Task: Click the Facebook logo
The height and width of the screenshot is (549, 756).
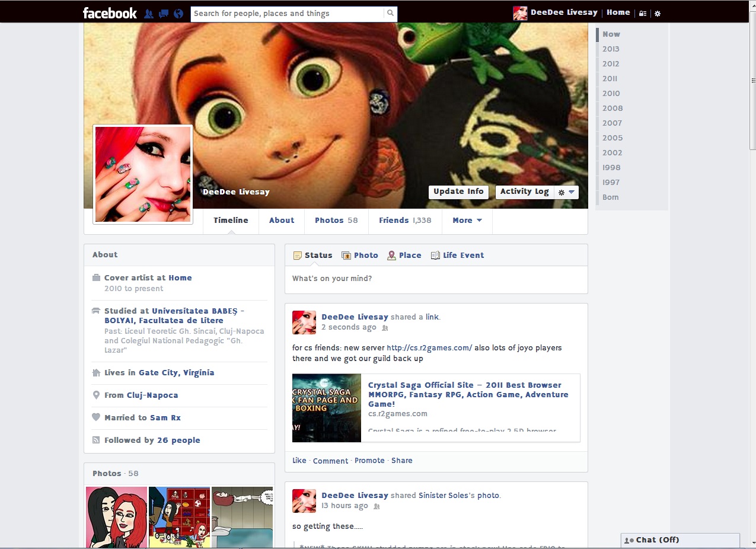Action: (110, 13)
